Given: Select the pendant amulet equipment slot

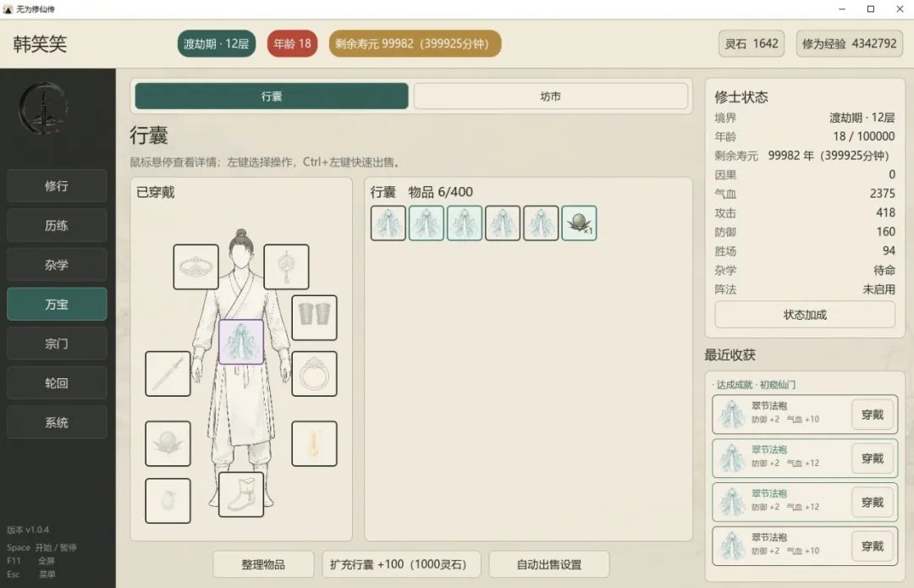Looking at the screenshot, I should (x=286, y=267).
